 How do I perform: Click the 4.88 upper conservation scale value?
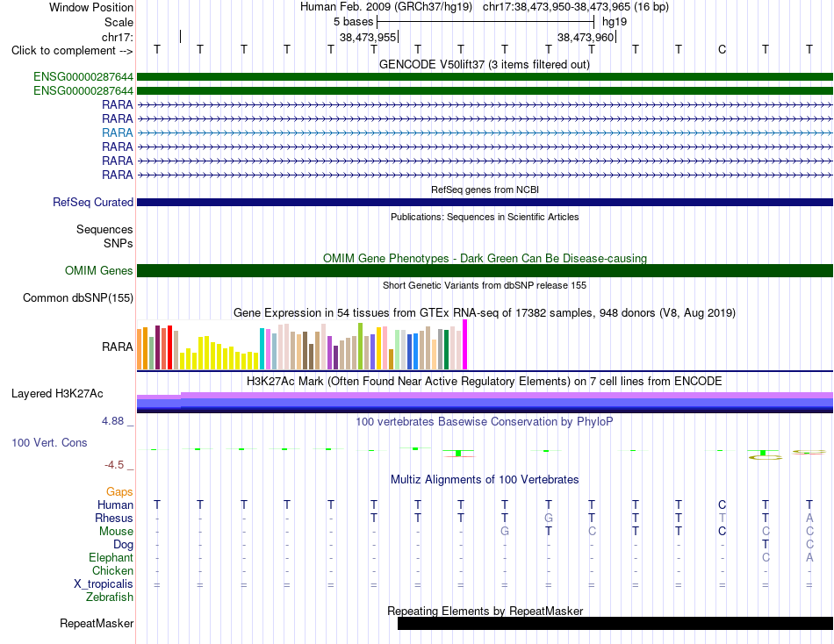click(112, 420)
